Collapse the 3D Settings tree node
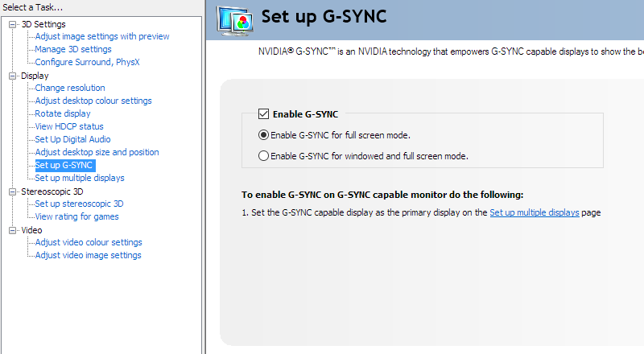 (13, 24)
